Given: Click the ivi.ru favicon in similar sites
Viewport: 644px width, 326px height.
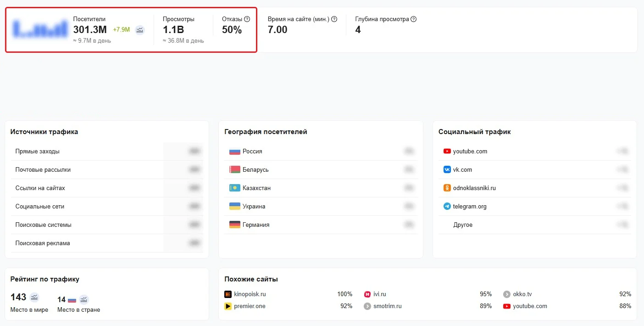Looking at the screenshot, I should 367,294.
